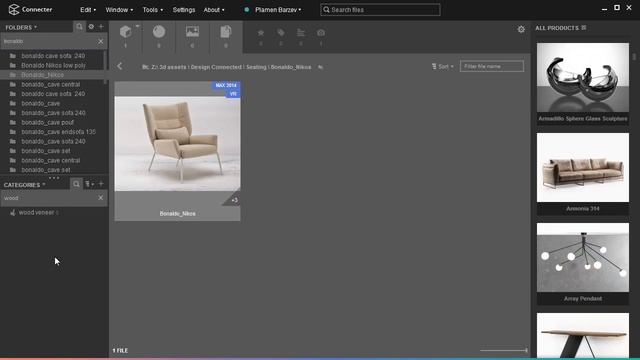
Task: Add a new folder with plus icon
Action: (x=101, y=27)
